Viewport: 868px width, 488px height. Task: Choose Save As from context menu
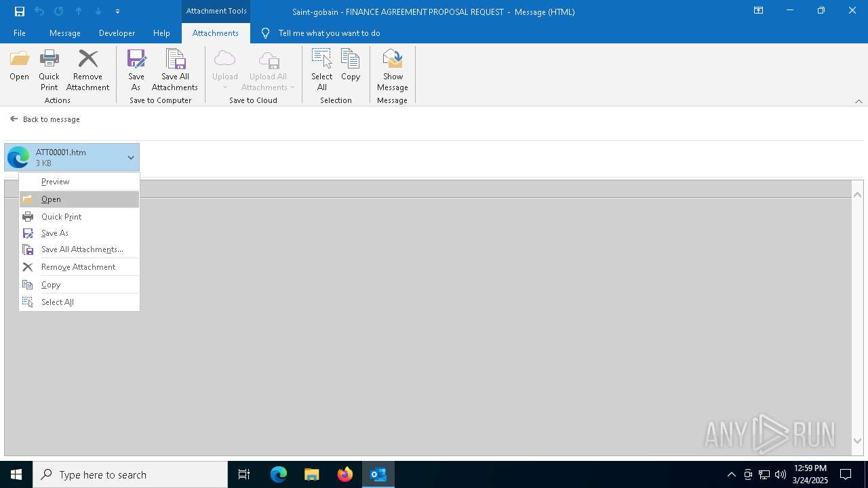point(79,233)
